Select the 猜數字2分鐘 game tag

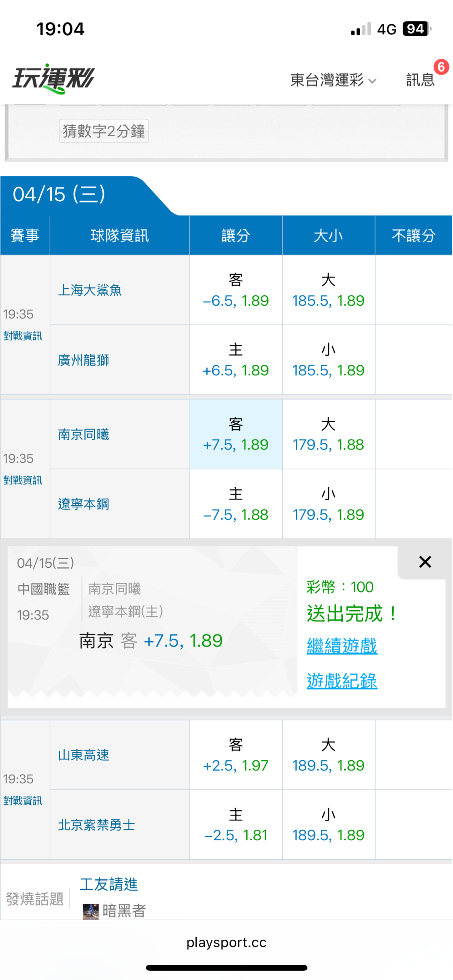click(x=104, y=131)
